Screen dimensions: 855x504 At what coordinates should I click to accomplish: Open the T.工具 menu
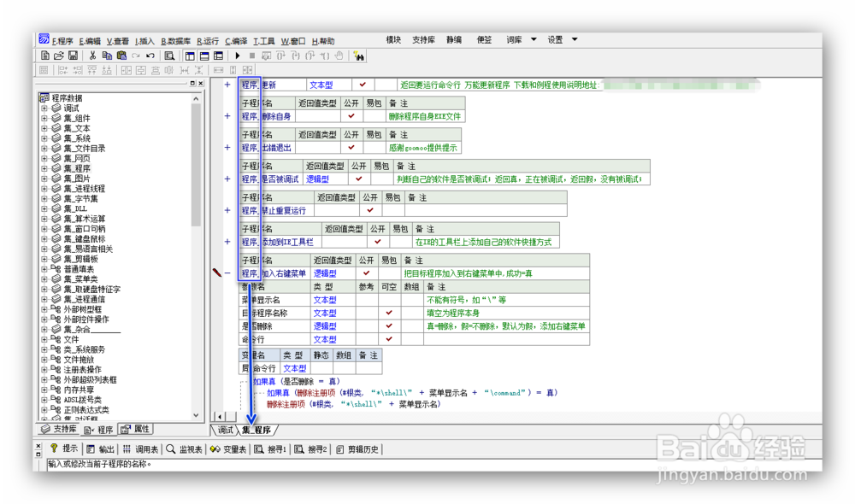click(264, 41)
